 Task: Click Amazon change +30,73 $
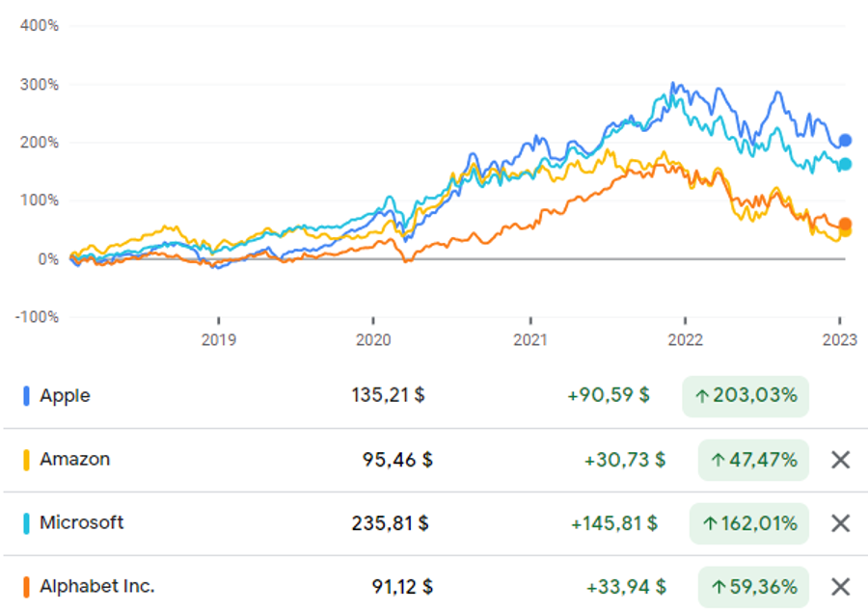click(625, 460)
